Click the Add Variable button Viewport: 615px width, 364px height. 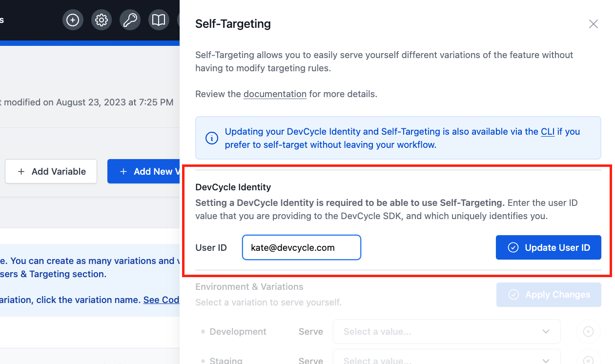(50, 171)
